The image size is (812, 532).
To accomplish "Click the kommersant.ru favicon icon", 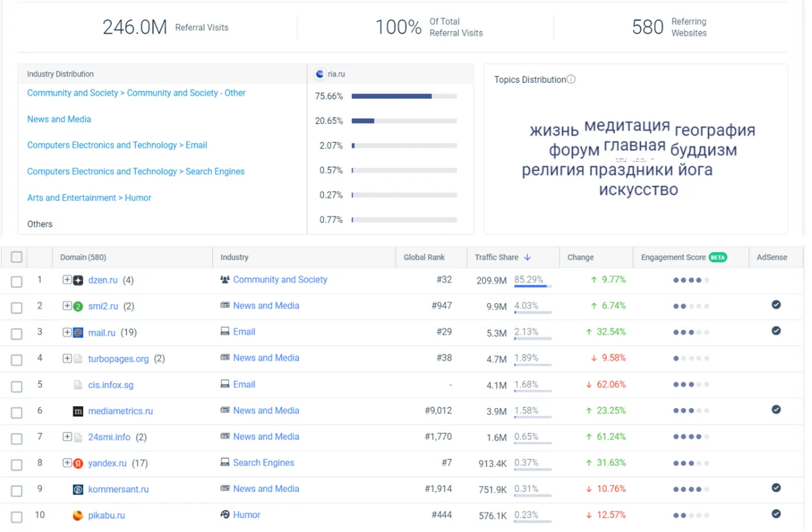I will click(x=78, y=489).
